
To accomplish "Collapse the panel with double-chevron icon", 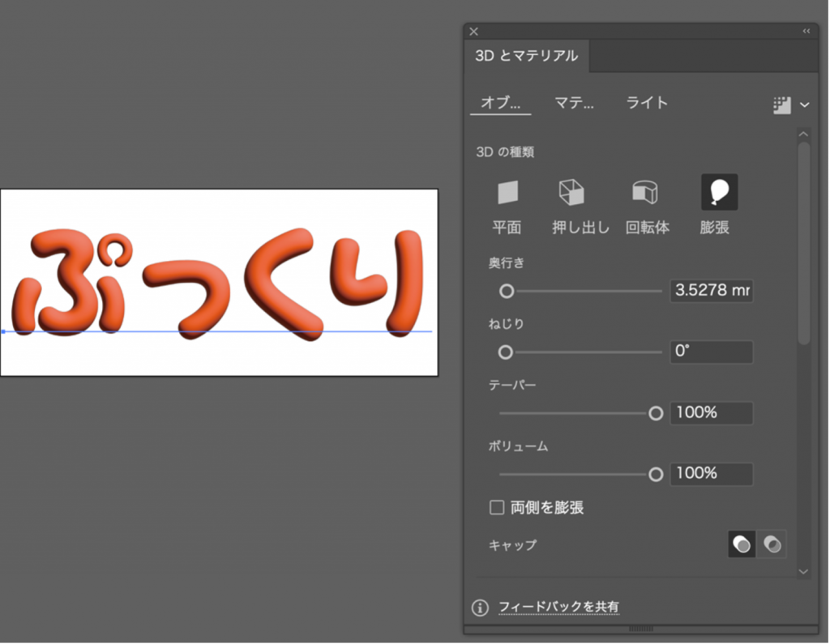I will coord(806,31).
